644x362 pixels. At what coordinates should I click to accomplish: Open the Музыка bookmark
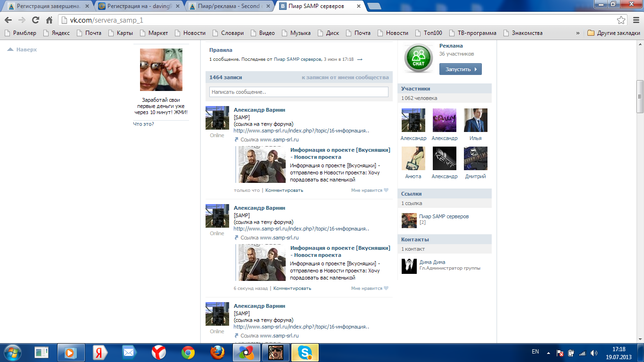(x=296, y=33)
